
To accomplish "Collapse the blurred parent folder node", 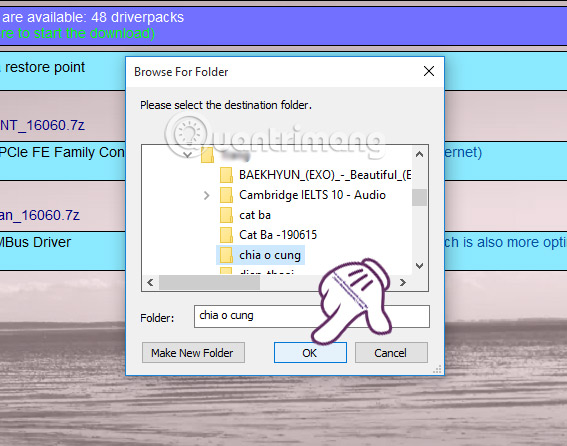I will pyautogui.click(x=187, y=155).
